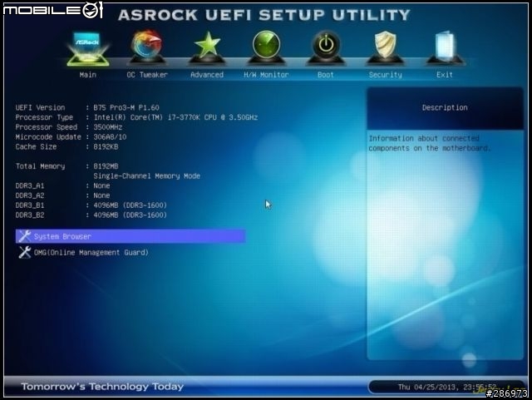
Task: Switch to the Advanced tab label
Action: [207, 75]
